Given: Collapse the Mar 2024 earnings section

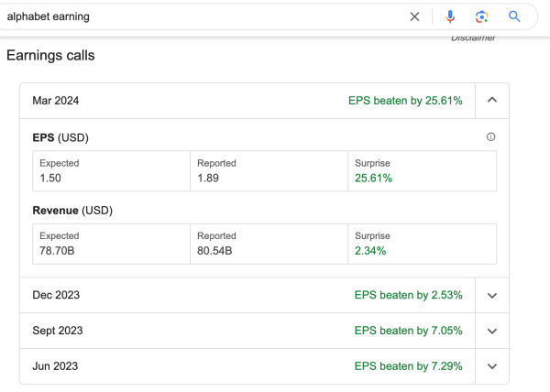Looking at the screenshot, I should [x=492, y=100].
